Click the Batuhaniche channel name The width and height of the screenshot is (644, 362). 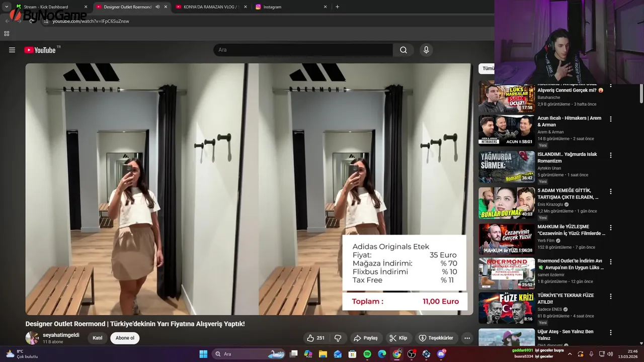pyautogui.click(x=548, y=98)
